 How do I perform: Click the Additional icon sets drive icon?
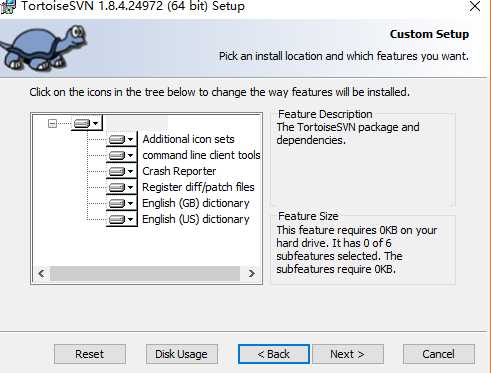point(117,139)
